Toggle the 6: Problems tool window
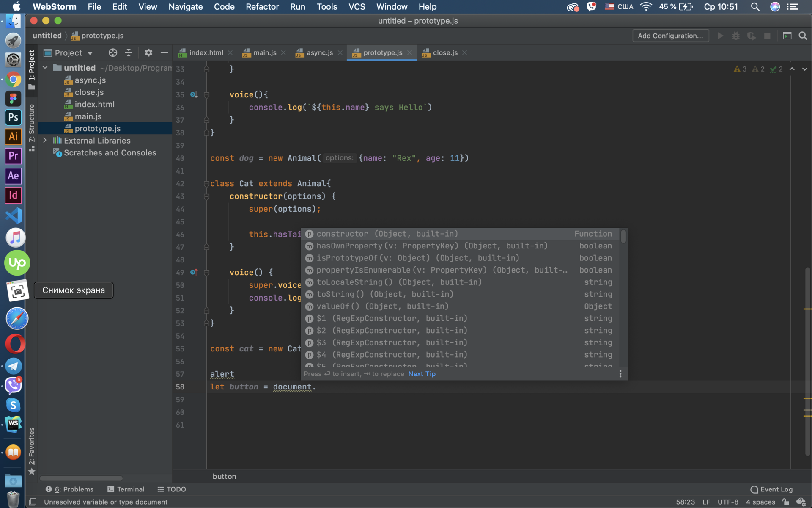Image resolution: width=812 pixels, height=508 pixels. pyautogui.click(x=69, y=489)
